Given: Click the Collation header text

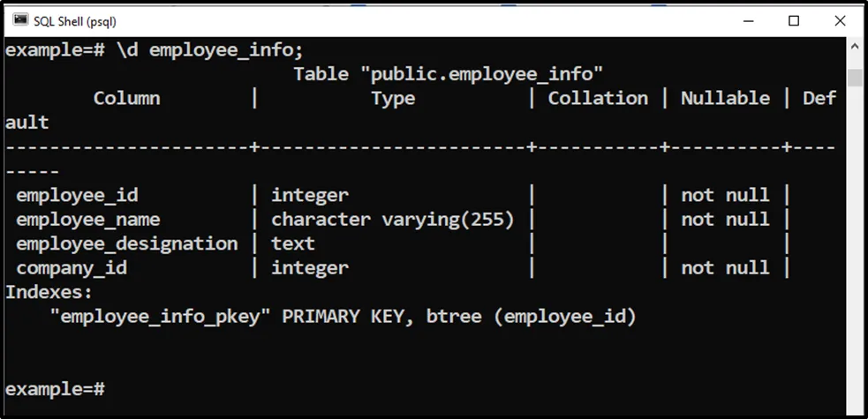Looking at the screenshot, I should 598,99.
